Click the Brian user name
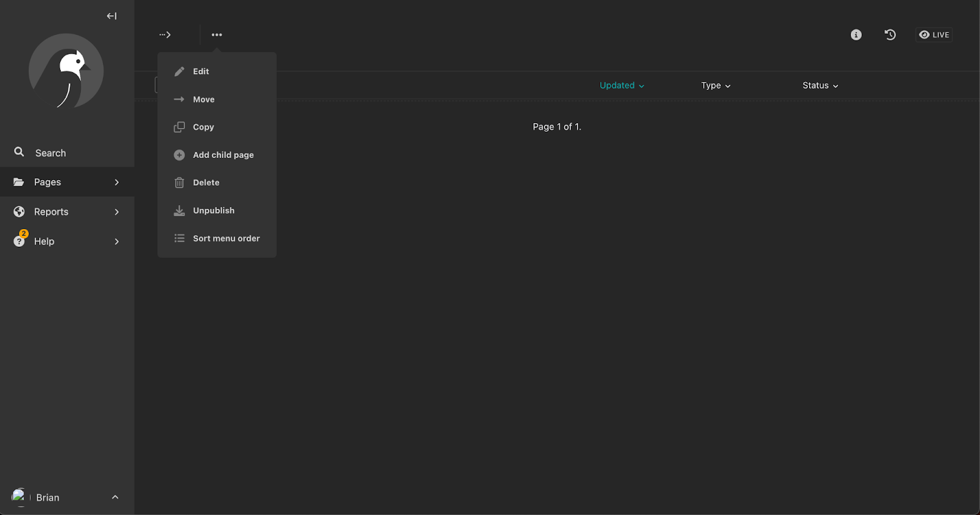Image resolution: width=980 pixels, height=515 pixels. [48, 497]
